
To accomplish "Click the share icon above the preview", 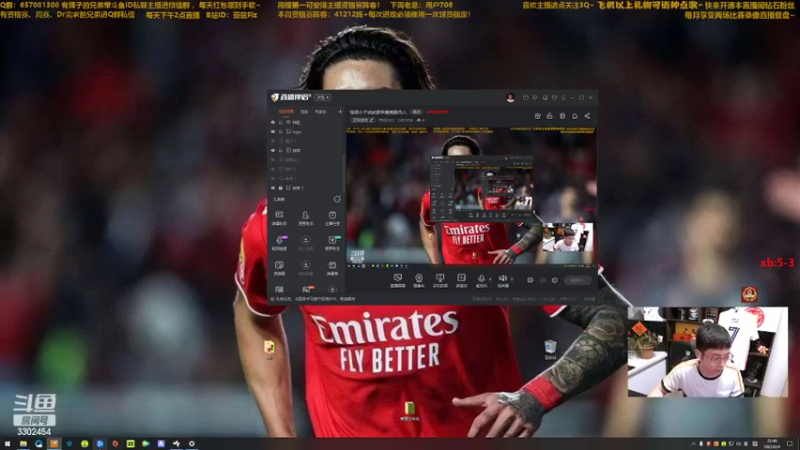I will tap(587, 116).
